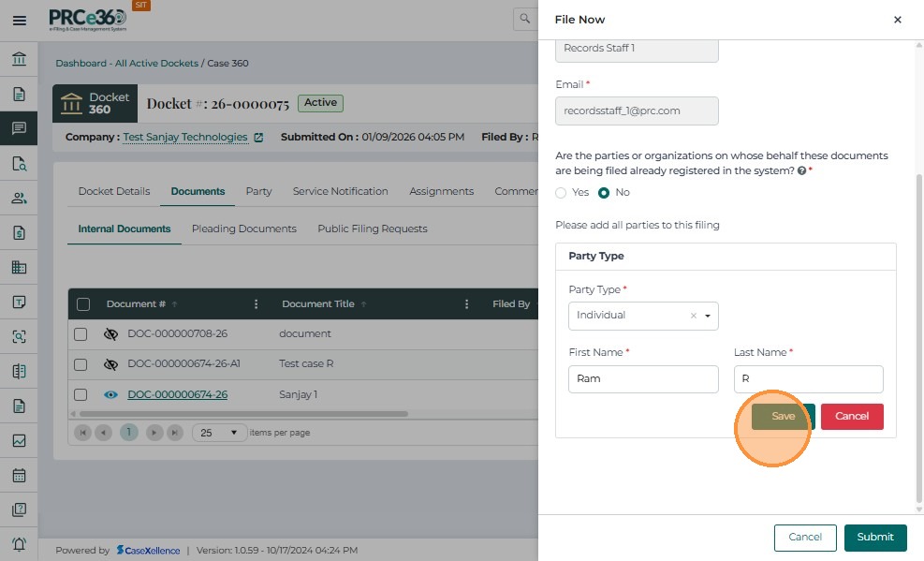
Task: Switch to the Pleading Documents tab
Action: pos(243,229)
